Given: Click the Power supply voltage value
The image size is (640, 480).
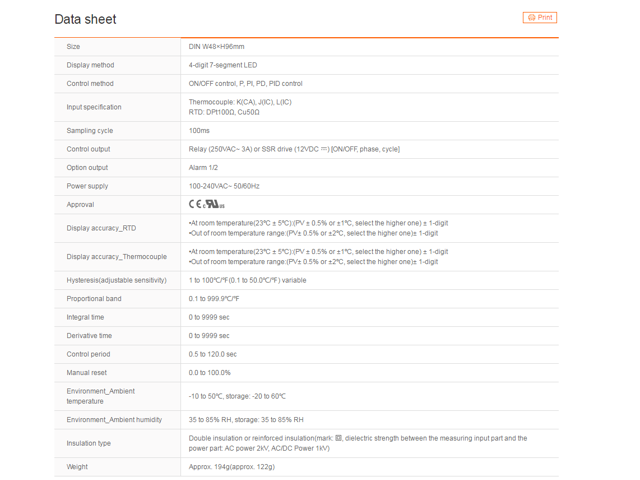Looking at the screenshot, I should pyautogui.click(x=224, y=186).
